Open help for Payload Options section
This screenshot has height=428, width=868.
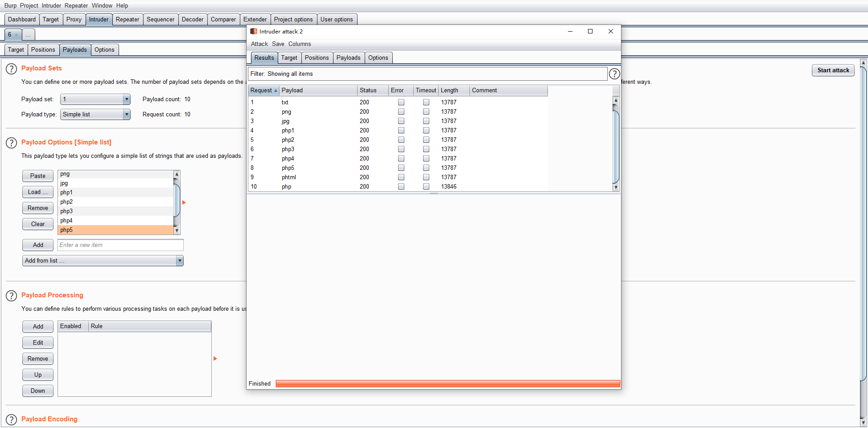pos(11,143)
